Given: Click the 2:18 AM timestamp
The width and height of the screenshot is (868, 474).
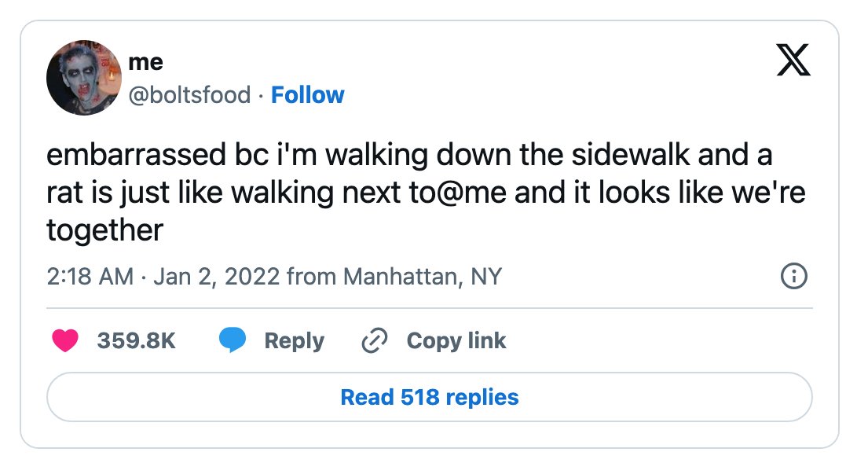Looking at the screenshot, I should pyautogui.click(x=90, y=277).
